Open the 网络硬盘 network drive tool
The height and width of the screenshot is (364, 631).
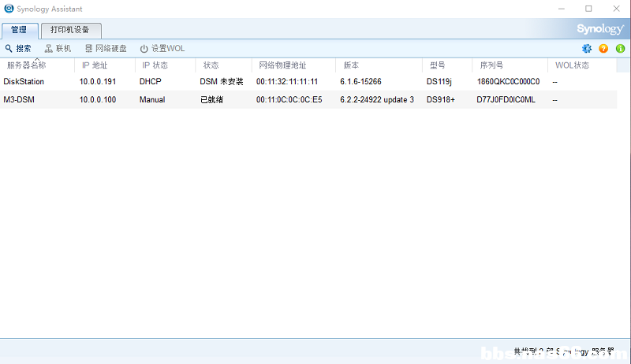pos(106,49)
